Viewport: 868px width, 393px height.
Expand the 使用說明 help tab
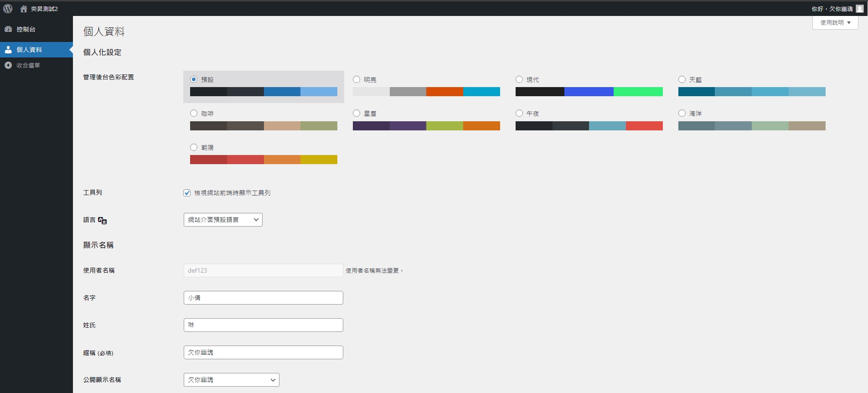pos(835,22)
